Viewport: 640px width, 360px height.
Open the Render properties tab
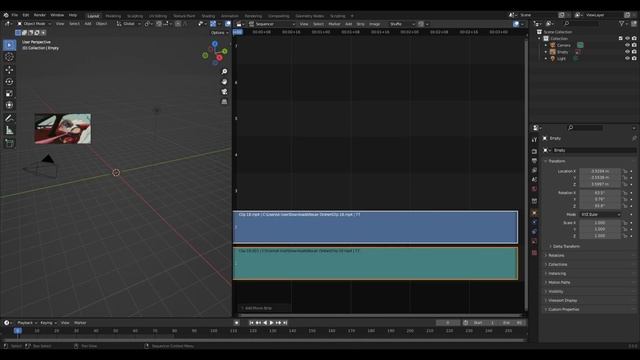[534, 151]
